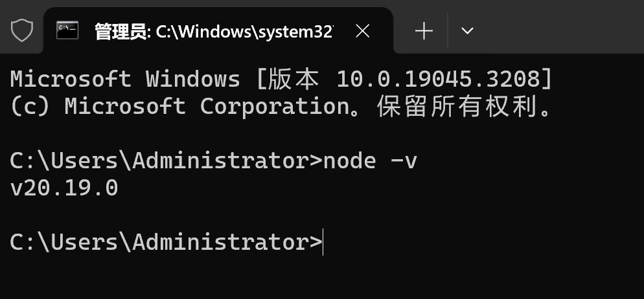Expand the new tab profile dropdown chevron
The image size is (644, 299).
(466, 30)
